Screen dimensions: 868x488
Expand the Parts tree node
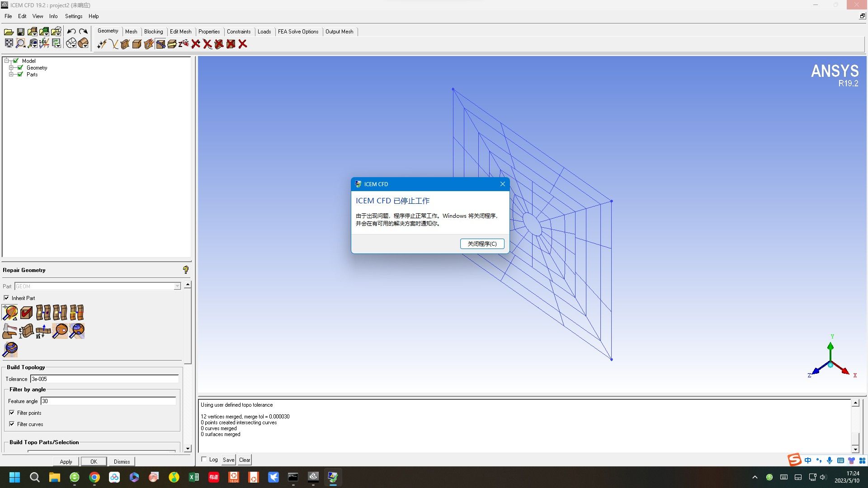click(x=11, y=75)
